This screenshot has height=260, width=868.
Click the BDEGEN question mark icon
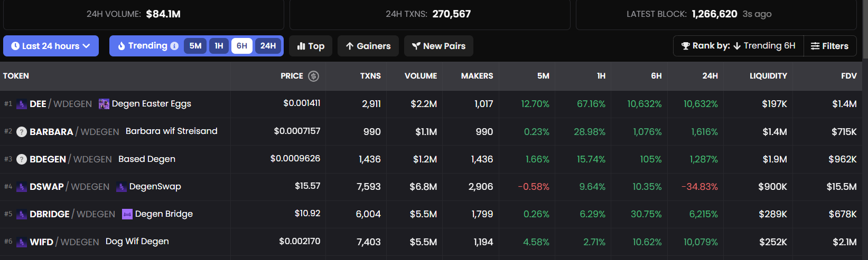click(22, 159)
